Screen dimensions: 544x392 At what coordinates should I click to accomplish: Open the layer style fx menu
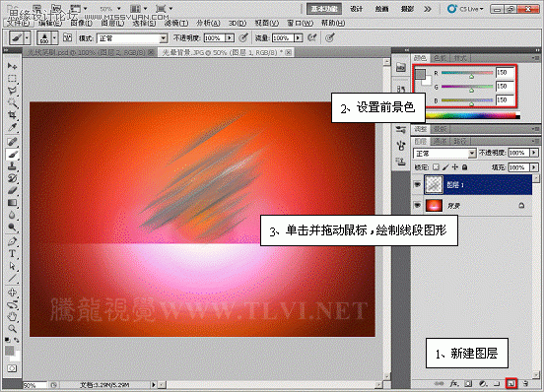click(454, 383)
